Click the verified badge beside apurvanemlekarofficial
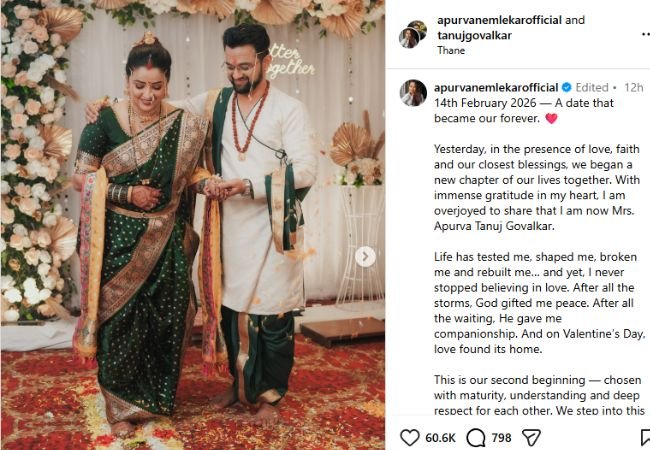The height and width of the screenshot is (450, 650). pyautogui.click(x=566, y=87)
